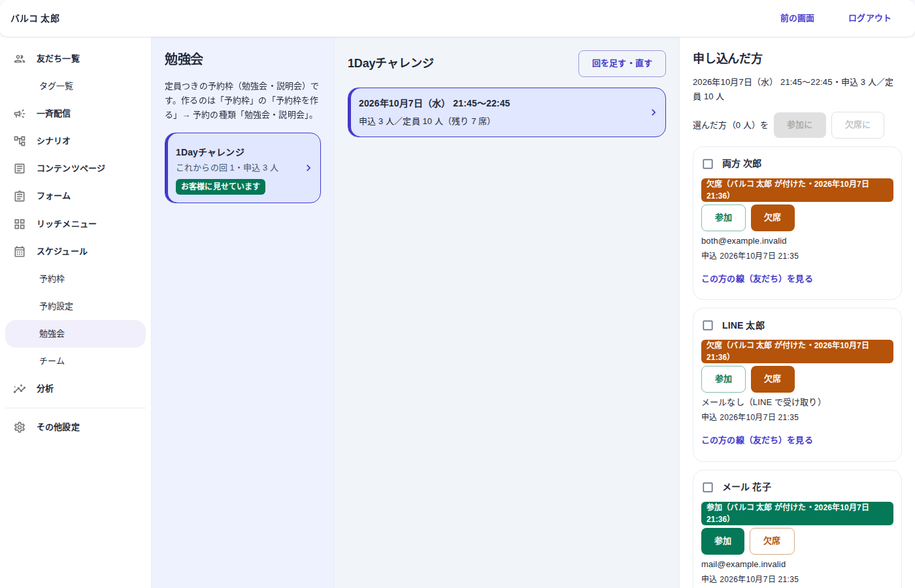Mark 両方 次郎 as 欠席

click(x=773, y=218)
